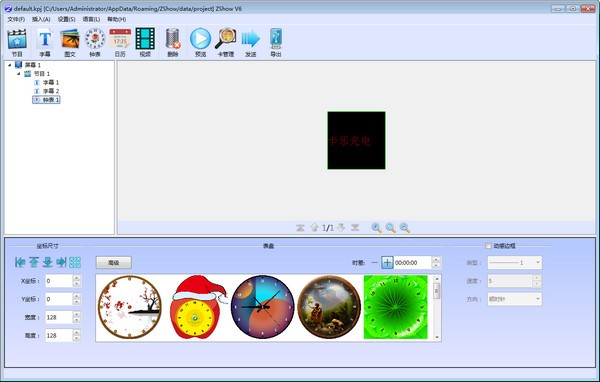Choose the green radial clock face
The width and height of the screenshot is (600, 382).
point(396,307)
